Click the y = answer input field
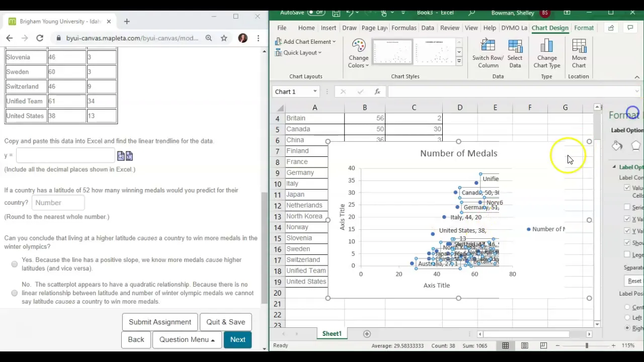Image resolution: width=644 pixels, height=362 pixels. tap(66, 156)
